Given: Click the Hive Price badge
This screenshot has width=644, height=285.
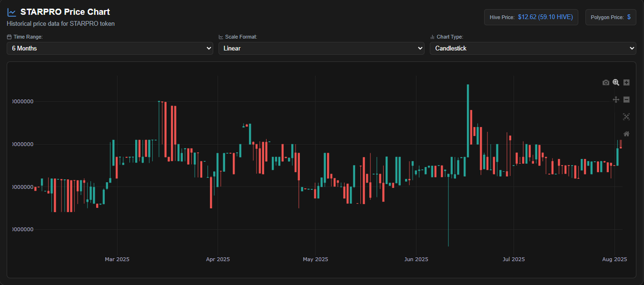Looking at the screenshot, I should click(531, 17).
